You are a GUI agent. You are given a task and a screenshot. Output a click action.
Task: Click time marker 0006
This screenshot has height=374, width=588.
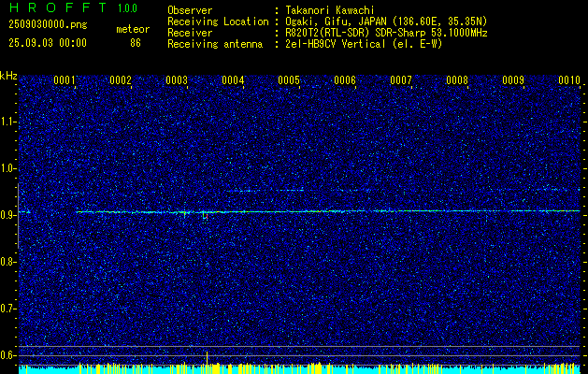(345, 79)
